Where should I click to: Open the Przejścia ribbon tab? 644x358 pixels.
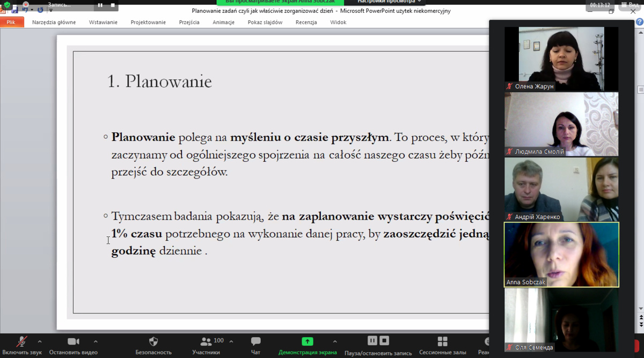click(189, 23)
